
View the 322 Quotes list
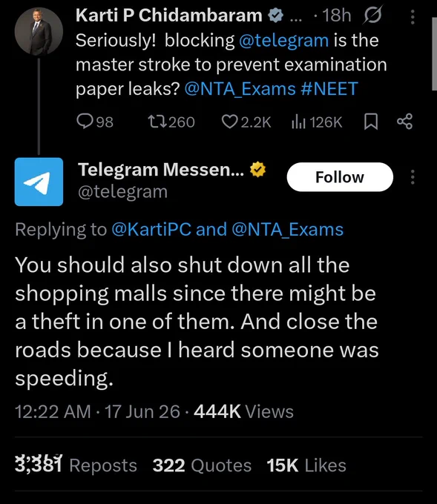202,465
